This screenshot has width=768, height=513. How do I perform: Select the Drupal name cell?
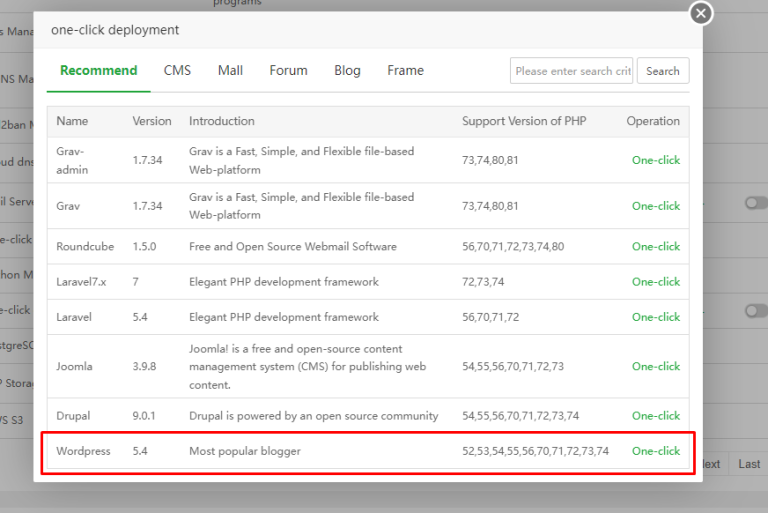(x=73, y=416)
